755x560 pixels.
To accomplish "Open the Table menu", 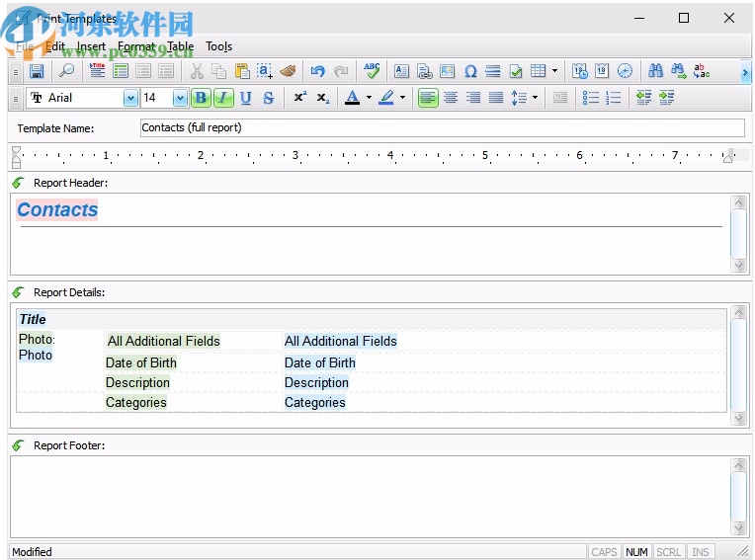I will pos(180,46).
